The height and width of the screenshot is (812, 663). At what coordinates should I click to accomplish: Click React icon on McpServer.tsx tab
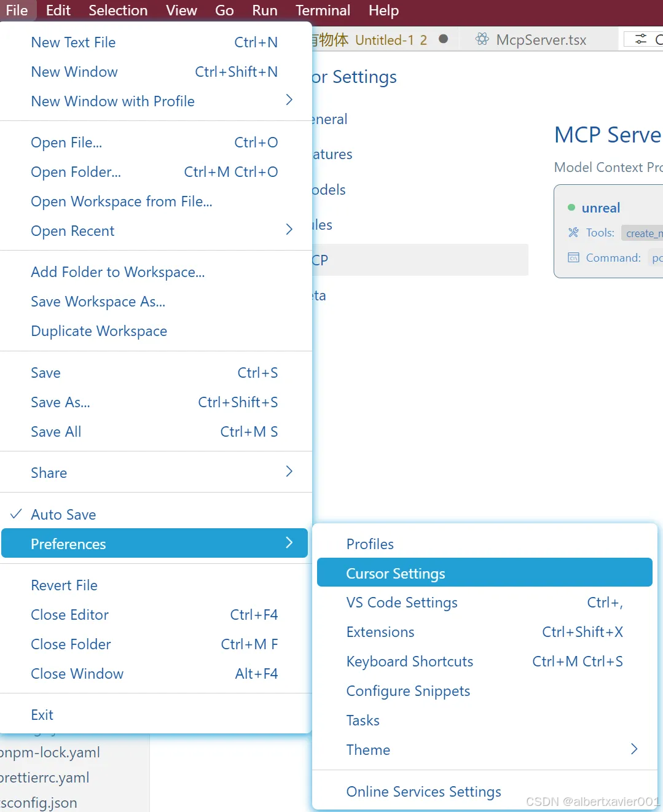pos(482,39)
